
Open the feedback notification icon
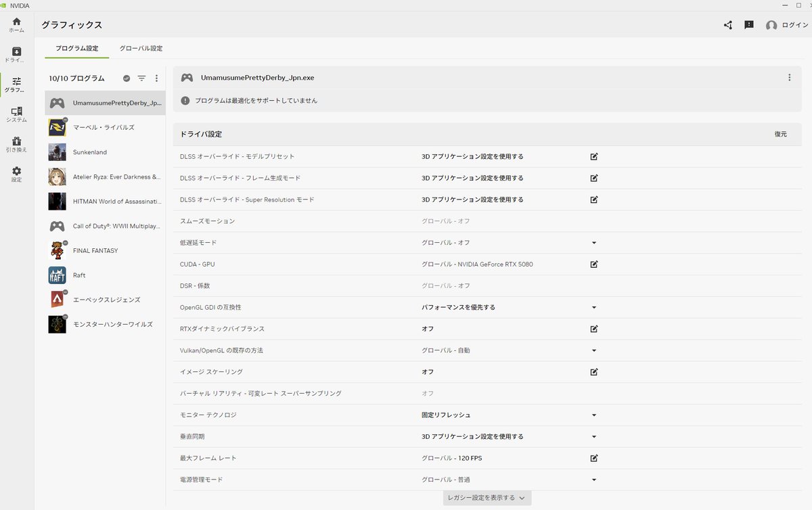point(749,25)
